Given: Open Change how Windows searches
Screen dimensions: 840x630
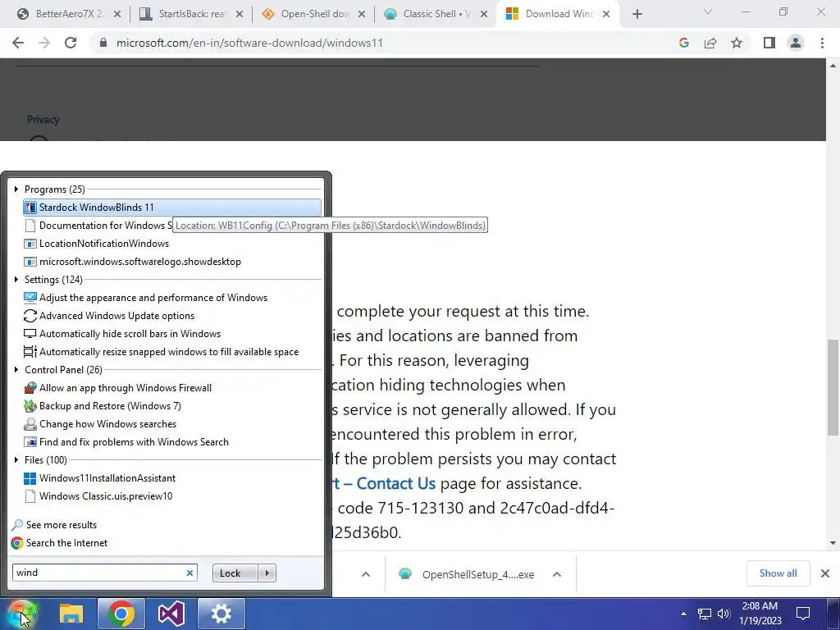Looking at the screenshot, I should point(172,424).
